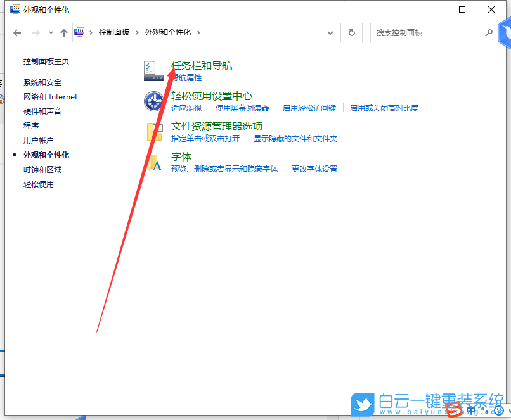The width and height of the screenshot is (511, 420).
Task: Click 适应弱视 under 轻松使用设置中心
Action: click(x=186, y=108)
